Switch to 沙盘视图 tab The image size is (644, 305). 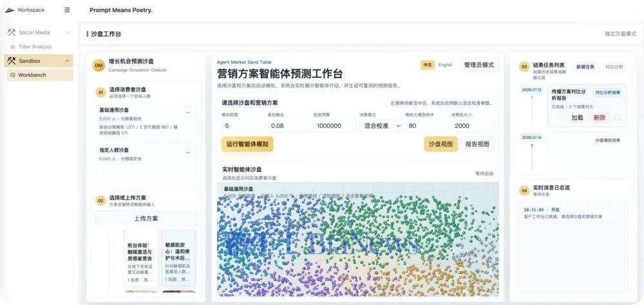(x=440, y=144)
